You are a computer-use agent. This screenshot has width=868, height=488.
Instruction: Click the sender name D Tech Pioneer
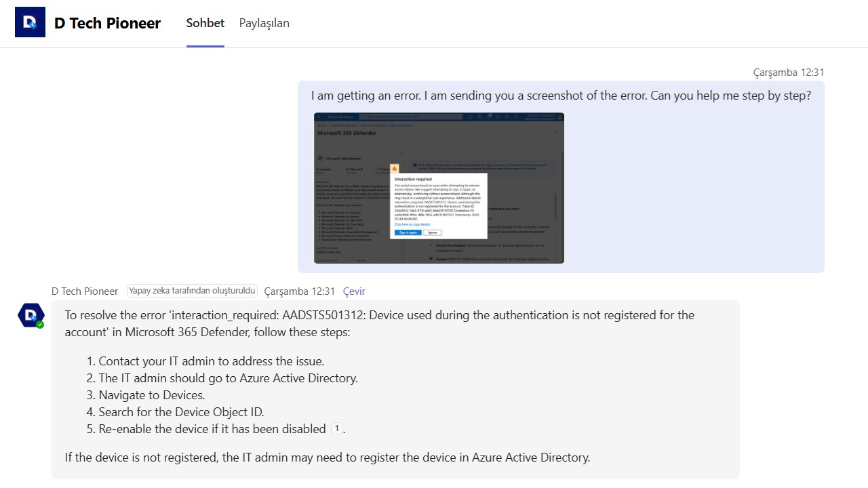point(85,291)
